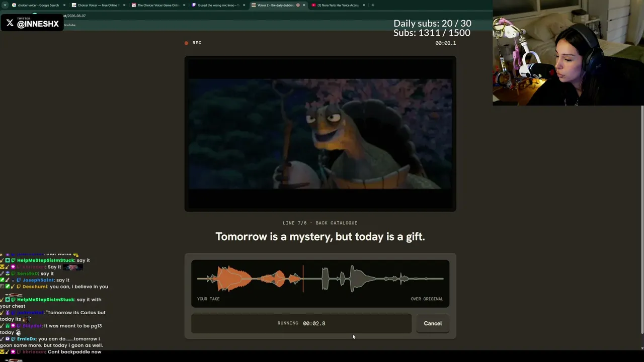
Task: Close 'The Choicer Voicer Game Online' tab
Action: [x=184, y=5]
